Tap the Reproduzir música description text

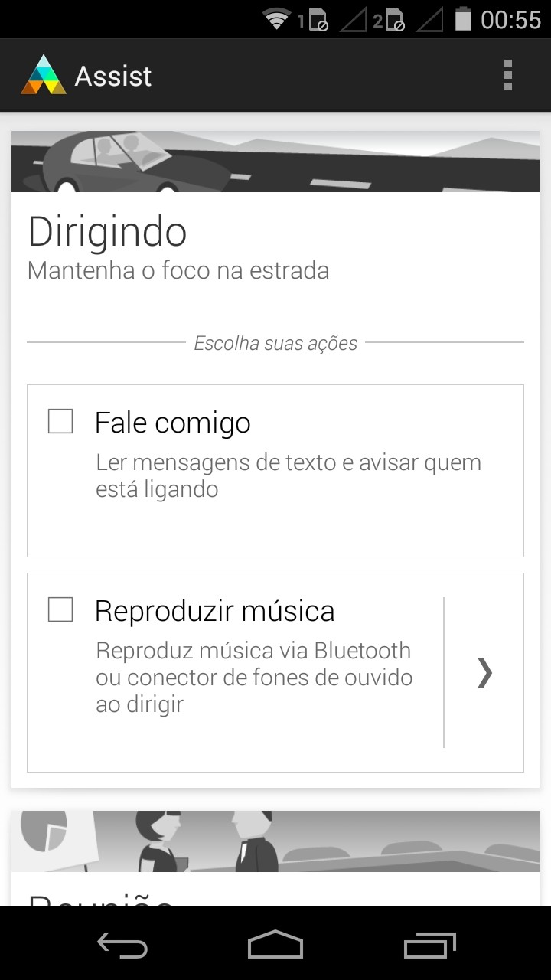click(x=254, y=677)
